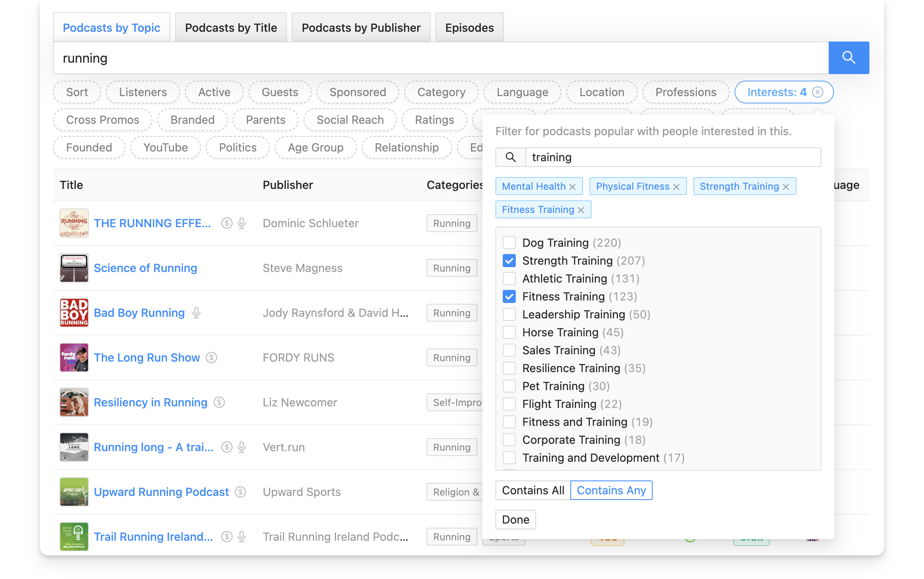Uncheck the Strength Training checkbox

click(509, 261)
